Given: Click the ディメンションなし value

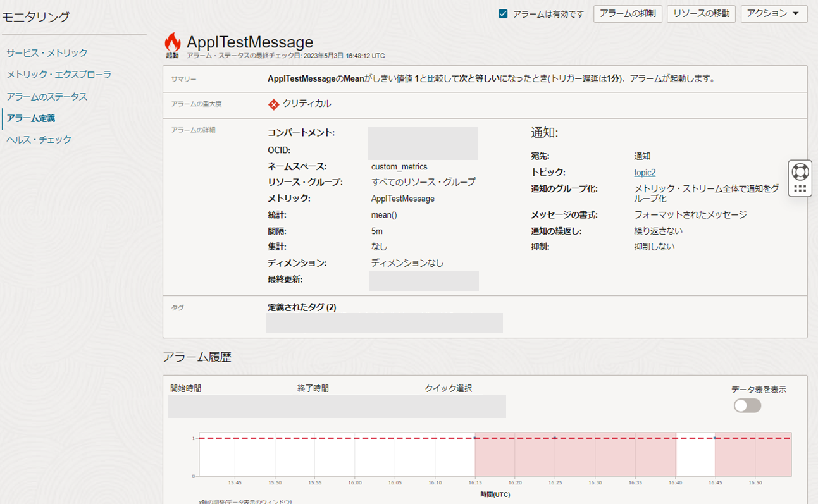Looking at the screenshot, I should coord(407,263).
